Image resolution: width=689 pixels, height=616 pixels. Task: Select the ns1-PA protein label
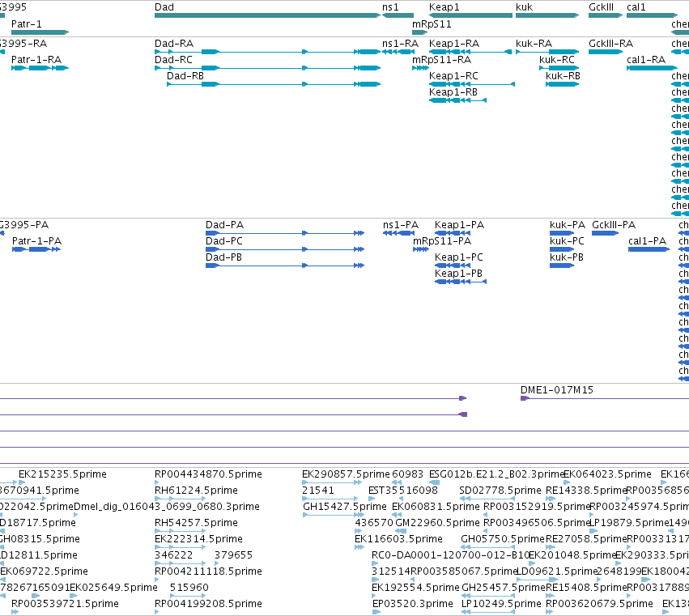point(401,225)
